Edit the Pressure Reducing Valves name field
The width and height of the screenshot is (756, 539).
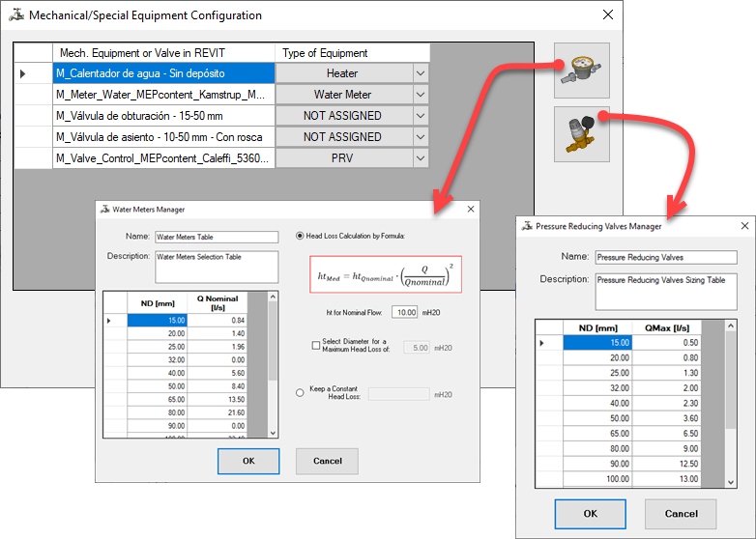tap(666, 257)
